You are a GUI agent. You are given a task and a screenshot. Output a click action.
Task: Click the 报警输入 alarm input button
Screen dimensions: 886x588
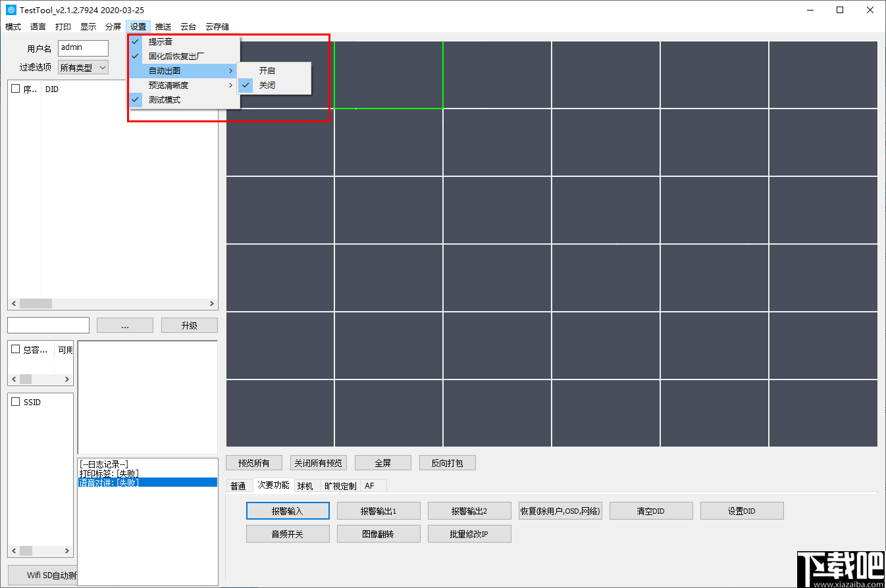click(x=288, y=510)
